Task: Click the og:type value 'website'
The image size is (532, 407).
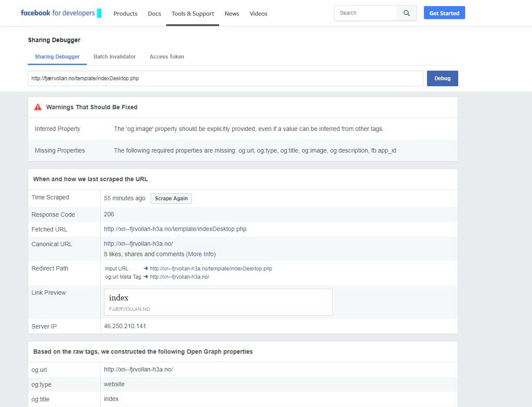Action: click(x=114, y=384)
